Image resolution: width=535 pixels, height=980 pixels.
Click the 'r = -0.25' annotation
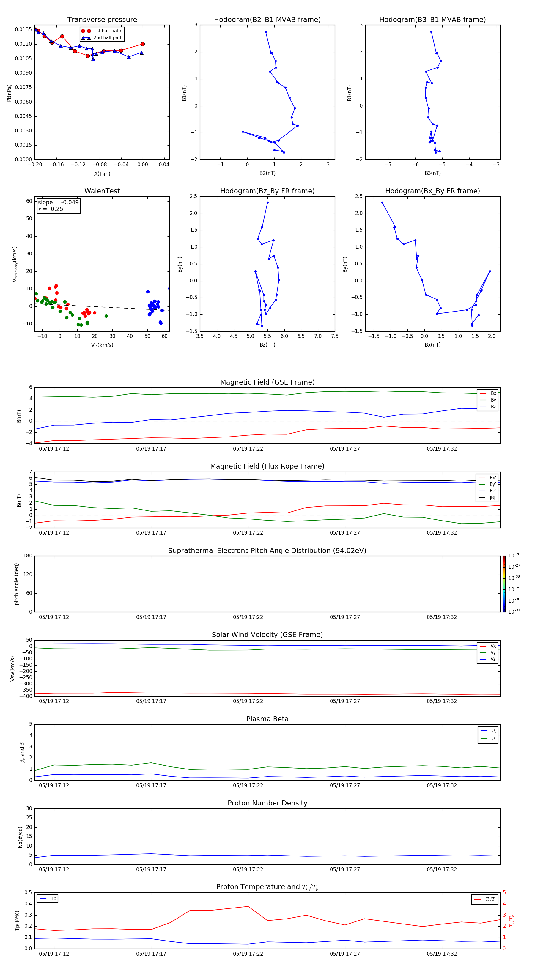click(51, 209)
